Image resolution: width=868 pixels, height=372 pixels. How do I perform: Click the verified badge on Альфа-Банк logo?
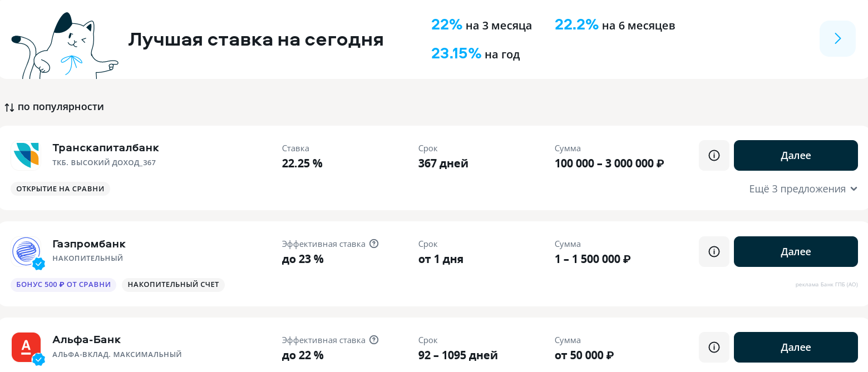click(x=38, y=360)
